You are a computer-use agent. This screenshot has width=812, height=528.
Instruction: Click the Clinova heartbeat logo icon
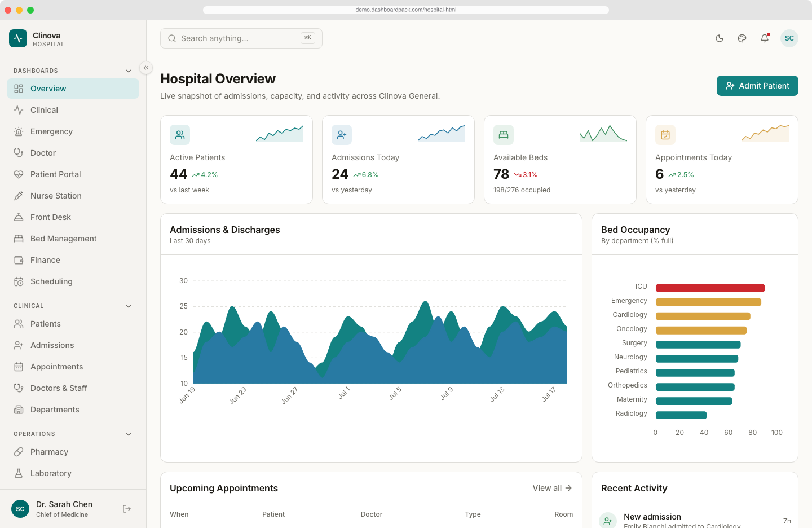tap(18, 38)
